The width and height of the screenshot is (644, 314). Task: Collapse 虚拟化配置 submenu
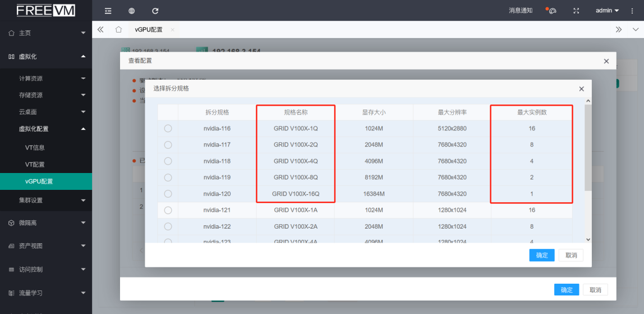pyautogui.click(x=46, y=129)
